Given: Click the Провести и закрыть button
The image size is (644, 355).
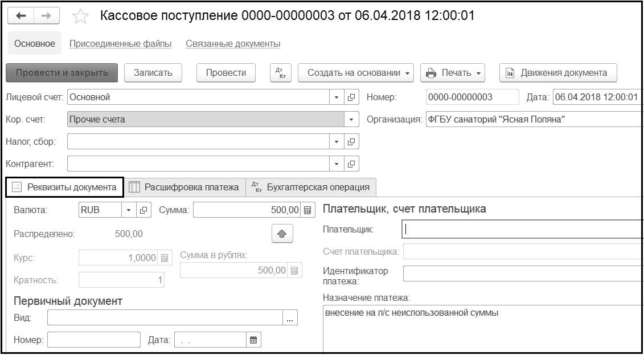Looking at the screenshot, I should (62, 73).
